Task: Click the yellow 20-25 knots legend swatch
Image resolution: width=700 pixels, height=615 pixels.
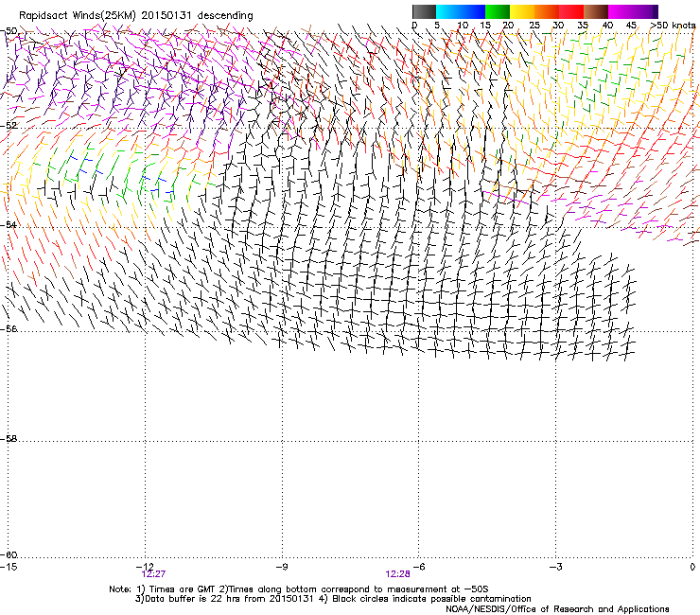Action: point(522,11)
